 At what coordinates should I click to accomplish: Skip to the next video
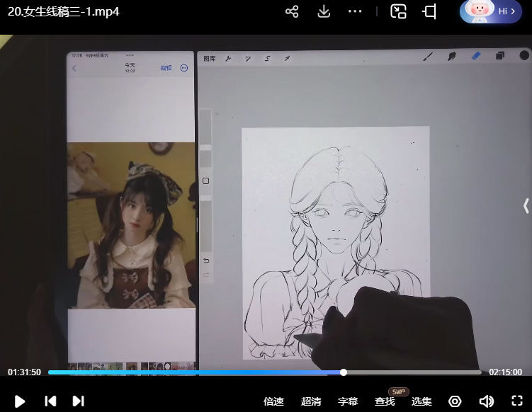click(78, 401)
